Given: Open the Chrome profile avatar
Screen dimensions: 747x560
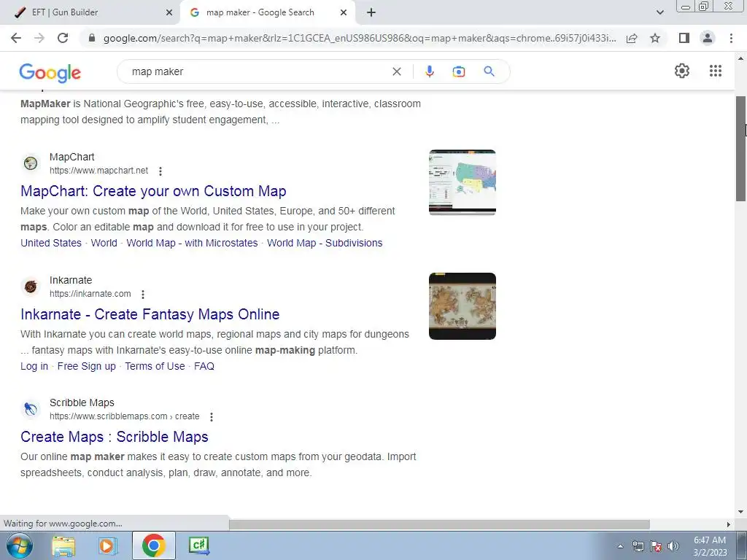Looking at the screenshot, I should click(x=708, y=38).
